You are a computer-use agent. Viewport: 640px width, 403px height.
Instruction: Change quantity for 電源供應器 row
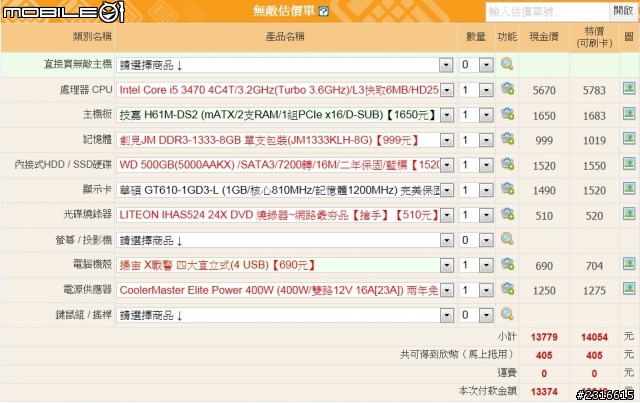click(x=476, y=290)
